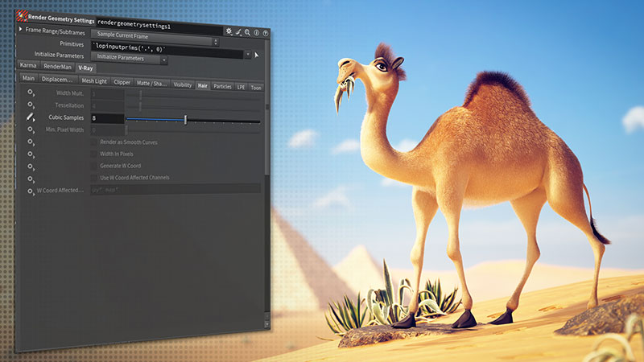
Task: Toggle the Width in Pixels checkbox
Action: (x=93, y=154)
